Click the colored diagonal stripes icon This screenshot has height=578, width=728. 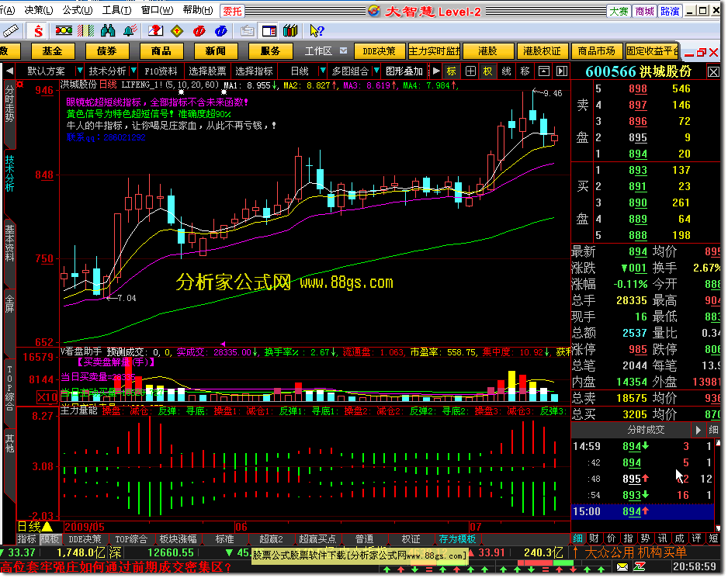86,31
